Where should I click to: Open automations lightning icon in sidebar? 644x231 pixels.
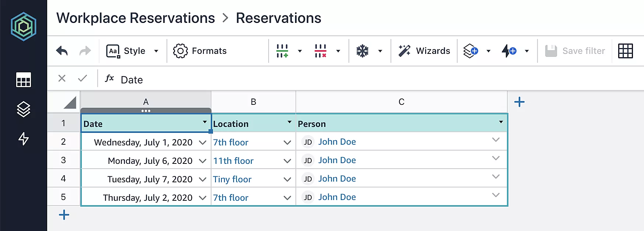point(24,139)
